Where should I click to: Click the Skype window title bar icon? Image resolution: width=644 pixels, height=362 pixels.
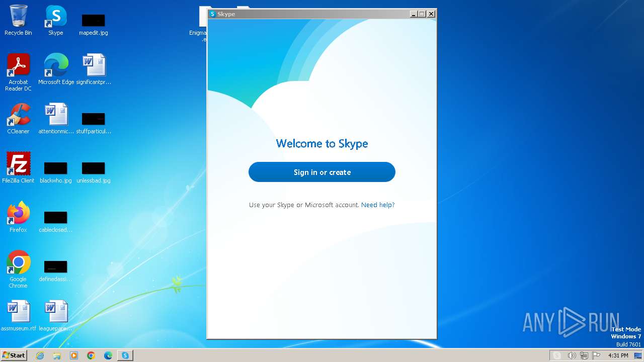point(213,14)
